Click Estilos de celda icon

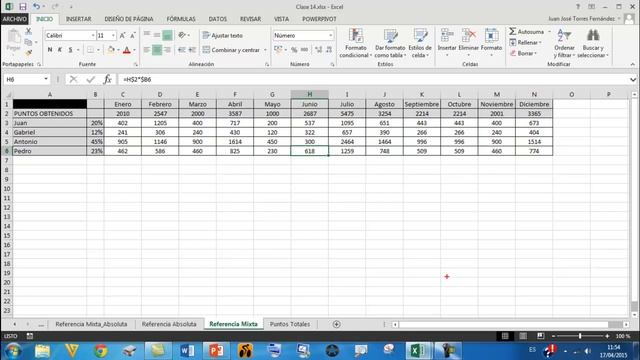(420, 36)
